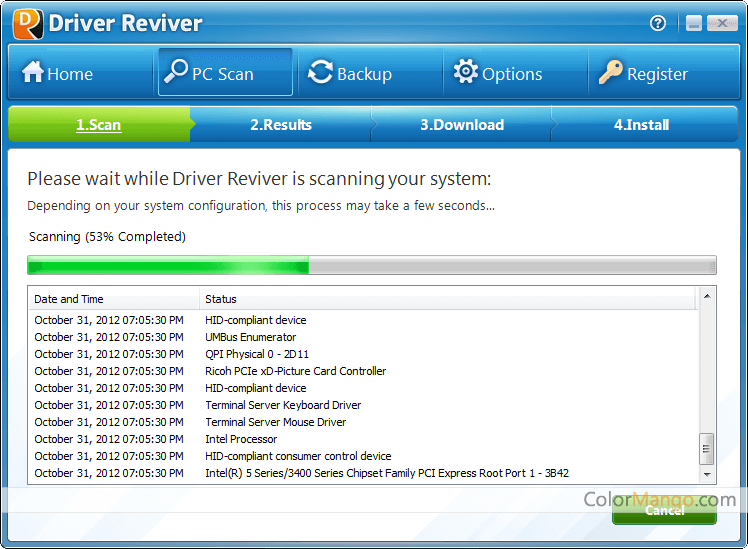Select step 1.Scan

(x=99, y=124)
